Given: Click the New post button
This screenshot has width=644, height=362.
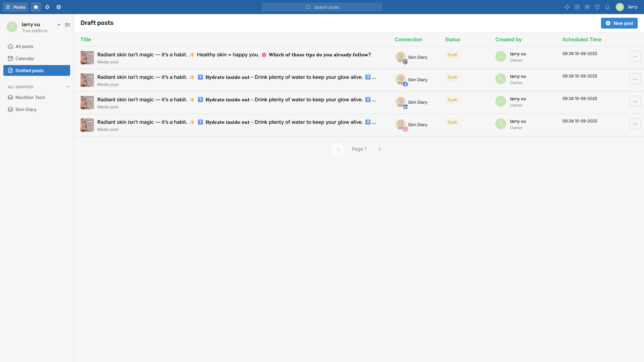Looking at the screenshot, I should tap(619, 23).
